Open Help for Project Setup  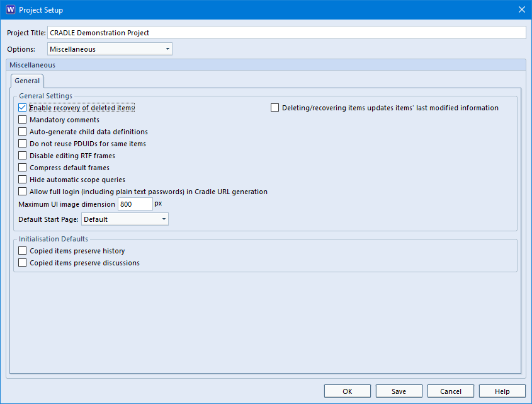[502, 391]
